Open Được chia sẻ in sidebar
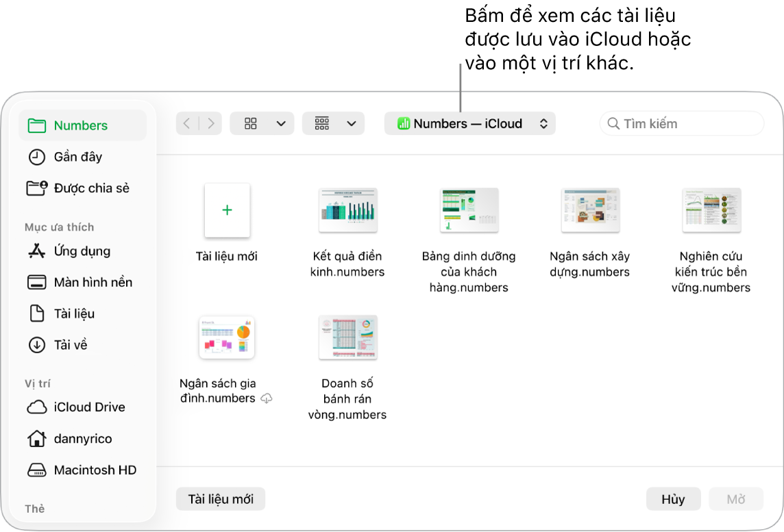 pos(82,188)
